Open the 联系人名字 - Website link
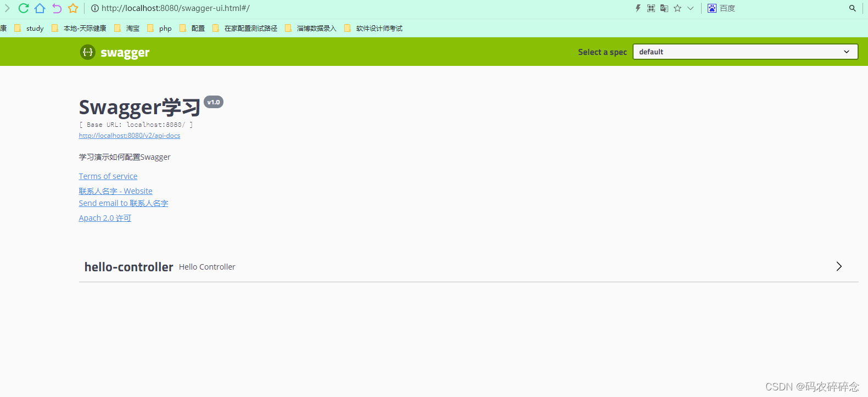Viewport: 868px width, 397px height. coord(116,191)
